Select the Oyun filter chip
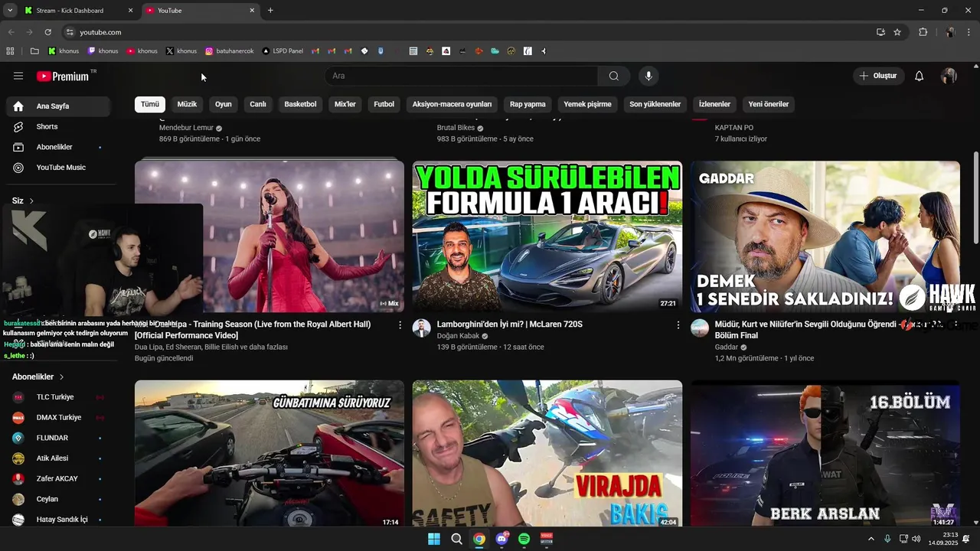This screenshot has width=980, height=551. [224, 104]
